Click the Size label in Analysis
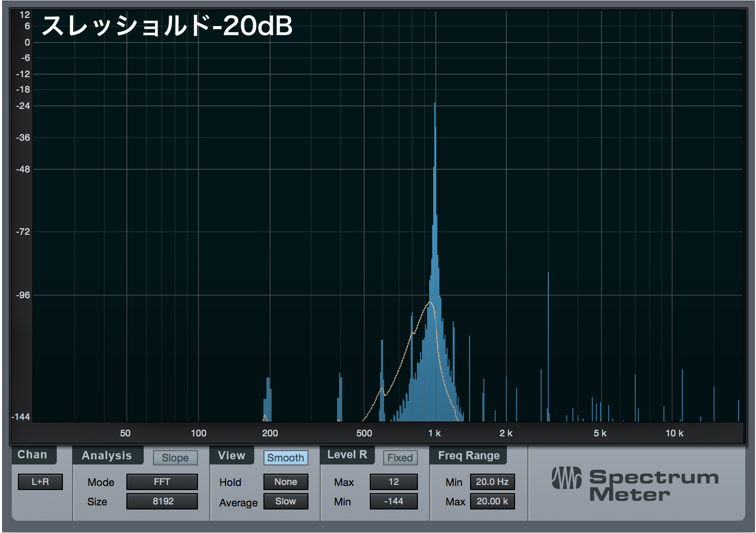756x533 pixels. 97,502
